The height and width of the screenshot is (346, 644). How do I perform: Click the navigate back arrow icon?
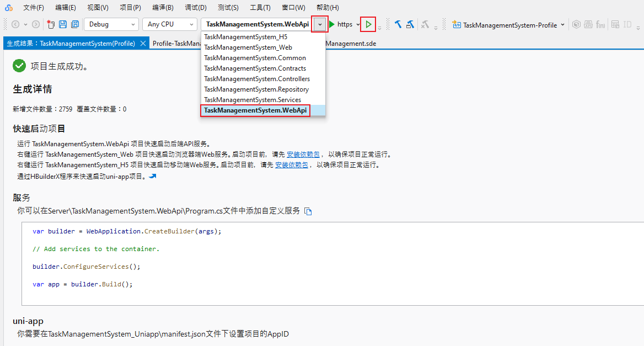point(15,24)
